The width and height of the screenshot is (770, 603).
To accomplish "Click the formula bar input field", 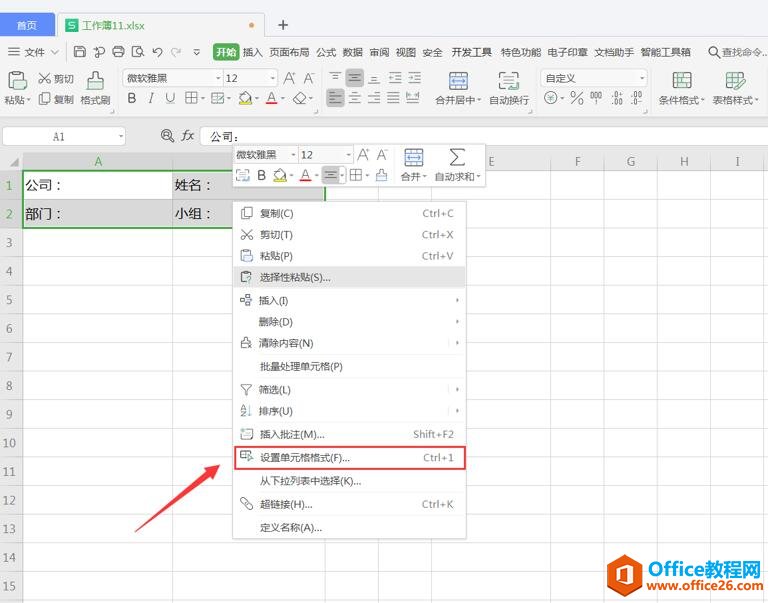I will point(484,136).
